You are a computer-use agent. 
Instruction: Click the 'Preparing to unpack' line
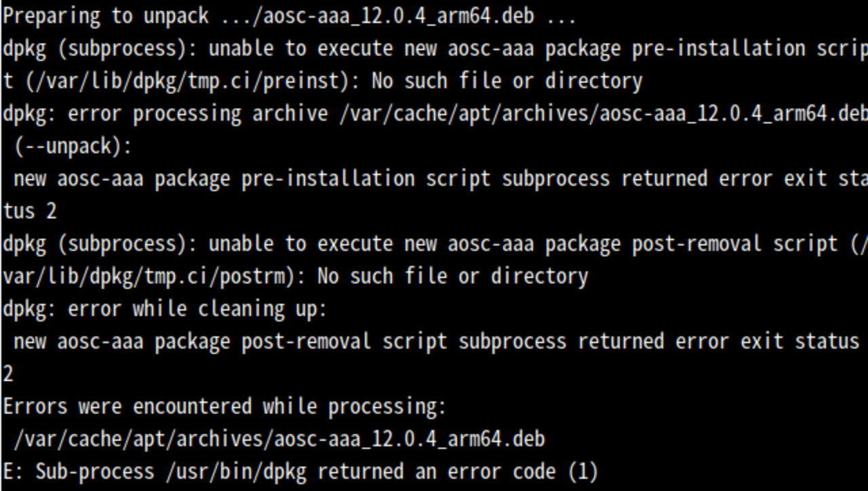(290, 16)
